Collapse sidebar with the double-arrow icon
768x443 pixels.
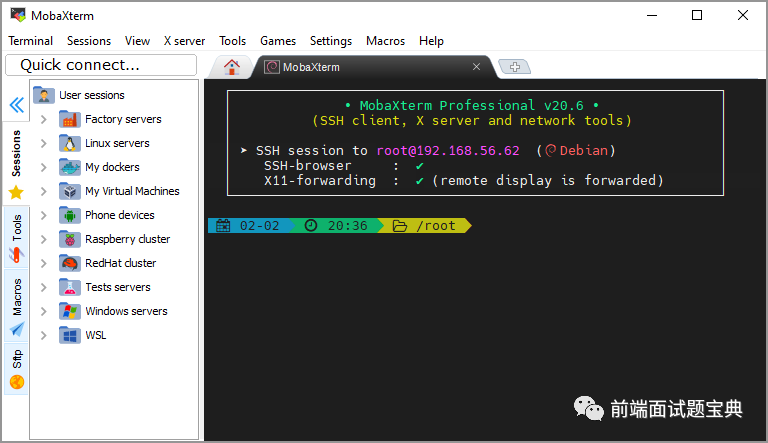17,105
